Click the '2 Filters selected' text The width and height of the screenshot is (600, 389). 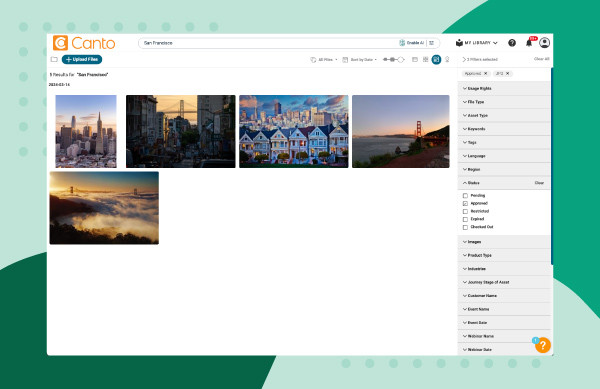[482, 59]
